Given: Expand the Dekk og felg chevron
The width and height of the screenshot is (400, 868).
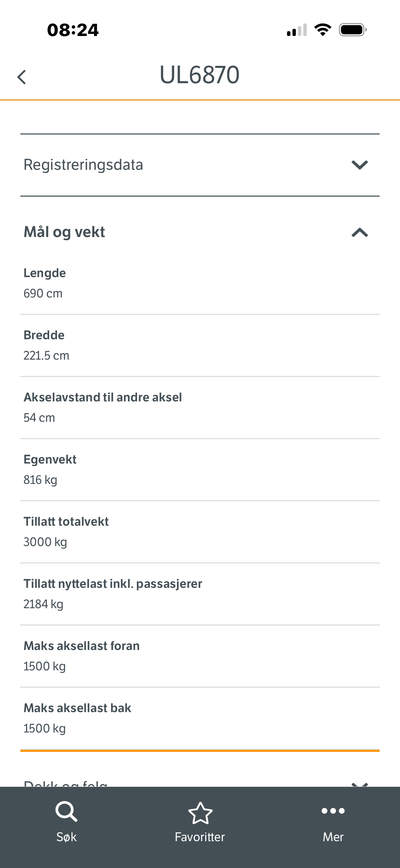Looking at the screenshot, I should [x=360, y=784].
